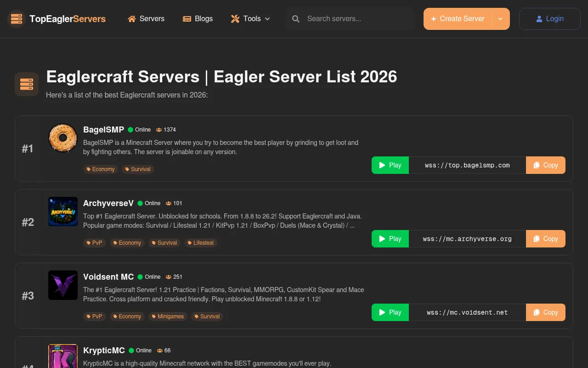Select the Survival tag on ArchyverseV
This screenshot has height=368, width=588.
(164, 243)
